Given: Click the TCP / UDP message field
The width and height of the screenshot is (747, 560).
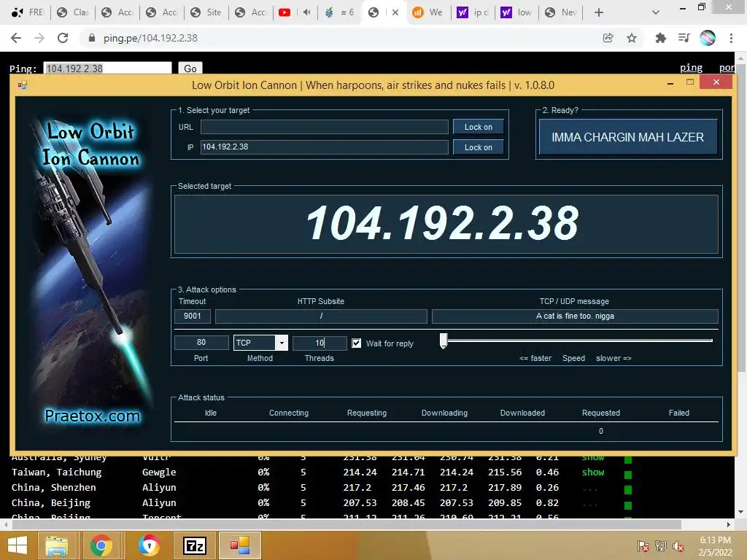Looking at the screenshot, I should click(x=575, y=316).
